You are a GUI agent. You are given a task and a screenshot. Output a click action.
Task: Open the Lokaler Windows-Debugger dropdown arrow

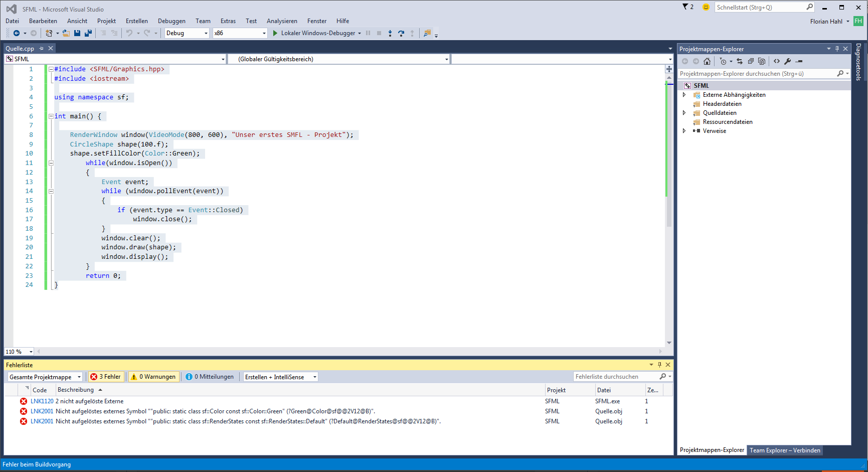[x=360, y=33]
